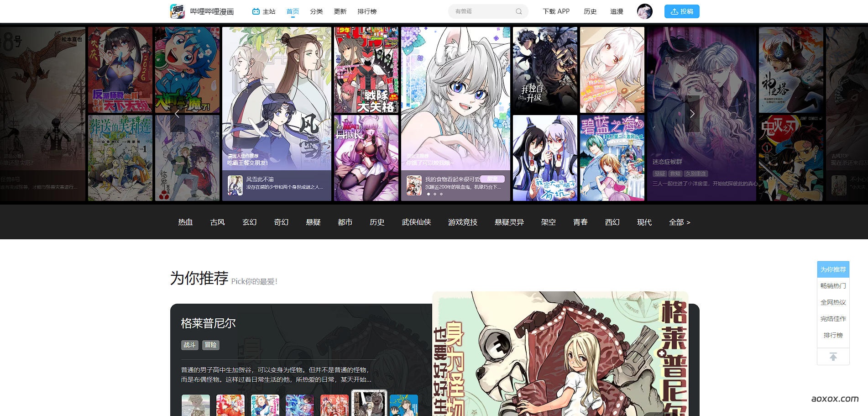Expand all categories via 全部 >
The image size is (868, 416).
pos(679,222)
